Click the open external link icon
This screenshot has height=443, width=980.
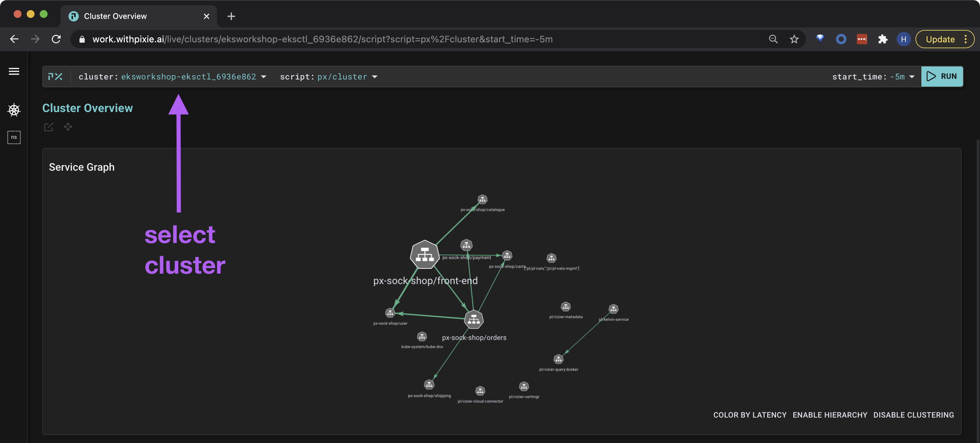pos(48,127)
